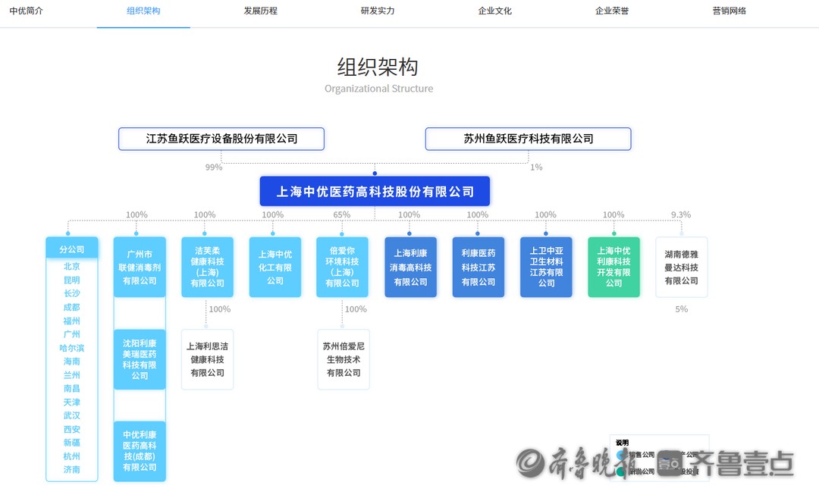Screen dimensions: 819x504
Task: Click the 上海利思洁健康科技有限公司 card
Action: coord(207,359)
